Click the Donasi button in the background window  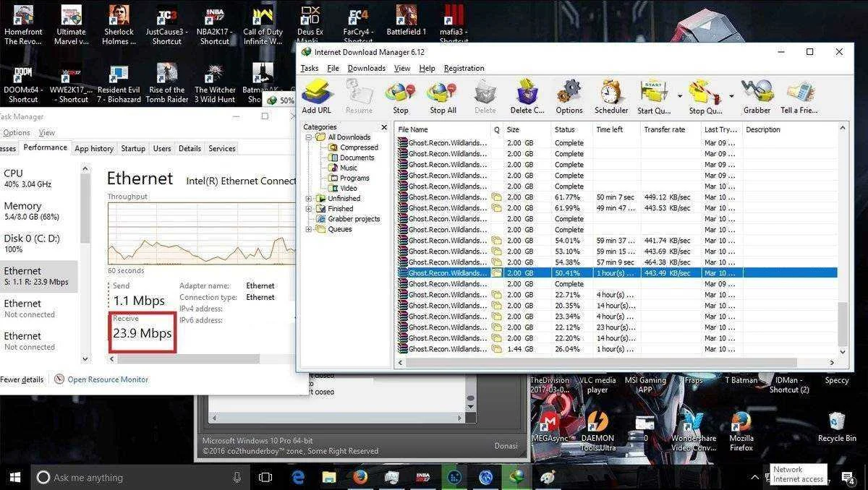click(506, 446)
